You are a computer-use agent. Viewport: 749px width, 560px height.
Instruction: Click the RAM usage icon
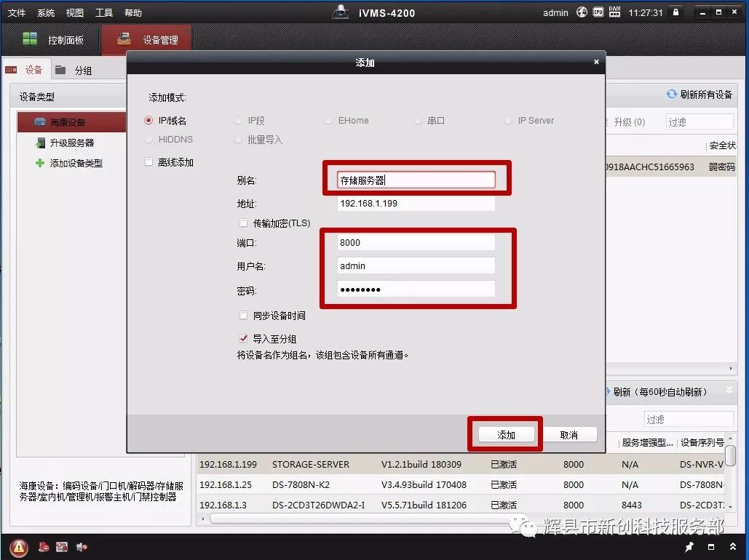pyautogui.click(x=615, y=12)
